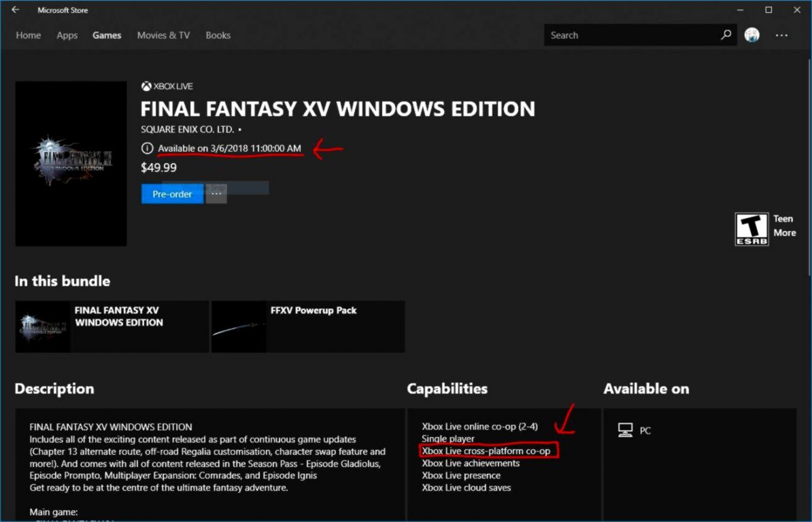Click the main game title heading

[337, 109]
